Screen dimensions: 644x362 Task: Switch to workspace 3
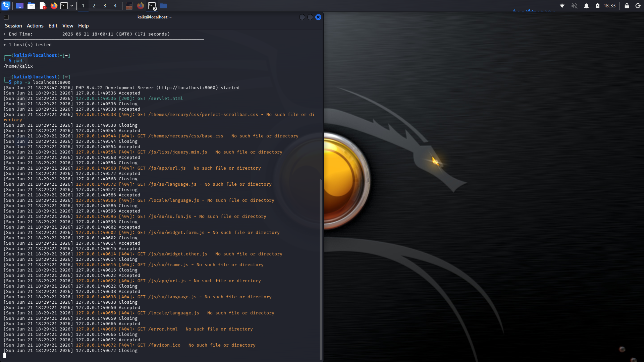(105, 6)
